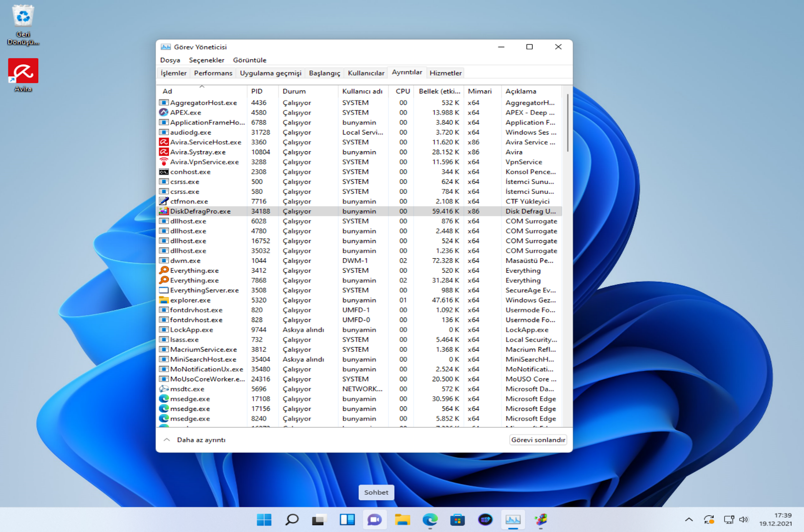Collapse view with Daha az ayrıntı
Viewport: 804px width, 532px height.
[194, 440]
